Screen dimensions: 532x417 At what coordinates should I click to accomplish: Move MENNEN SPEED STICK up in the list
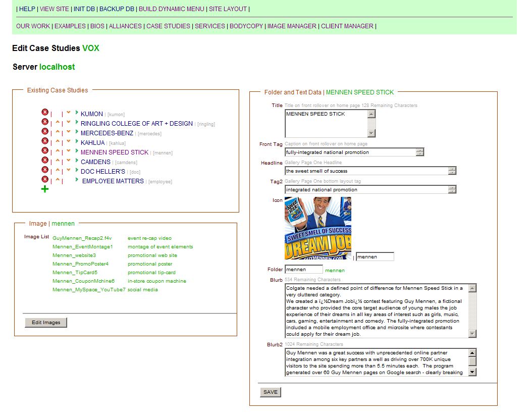pos(58,150)
